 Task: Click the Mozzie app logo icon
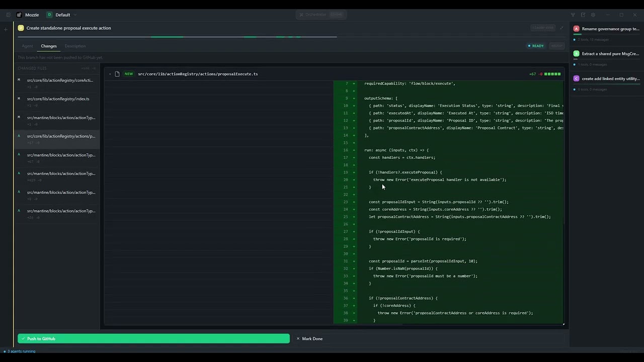click(19, 15)
